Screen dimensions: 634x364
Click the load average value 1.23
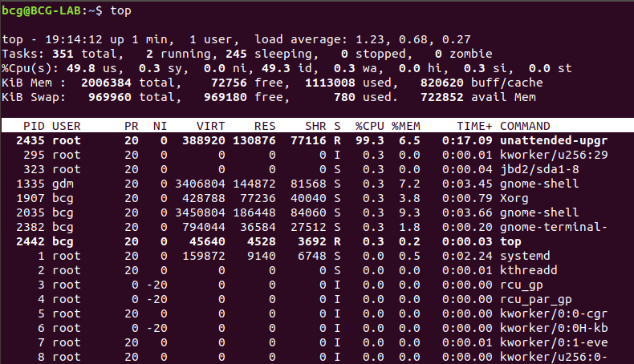[369, 39]
